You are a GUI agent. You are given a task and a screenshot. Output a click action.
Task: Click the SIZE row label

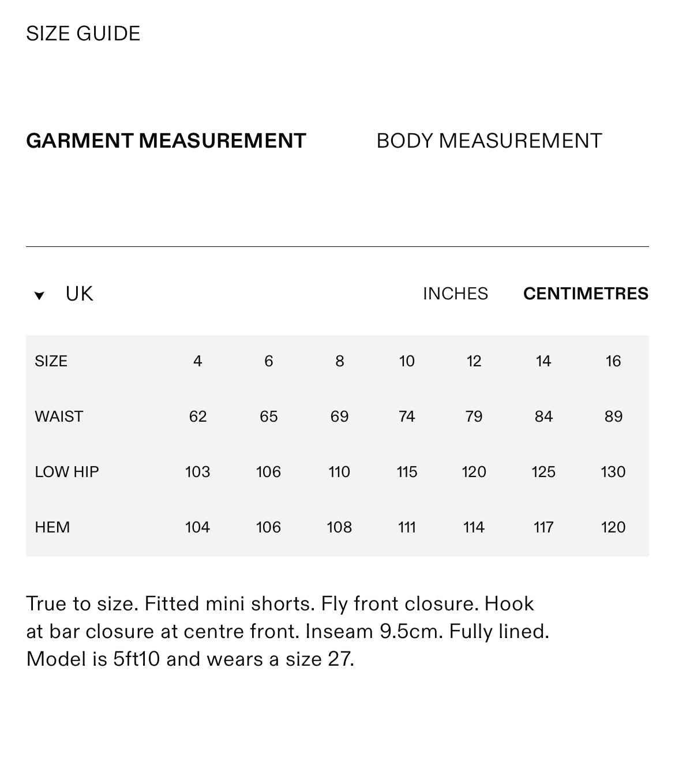[51, 361]
